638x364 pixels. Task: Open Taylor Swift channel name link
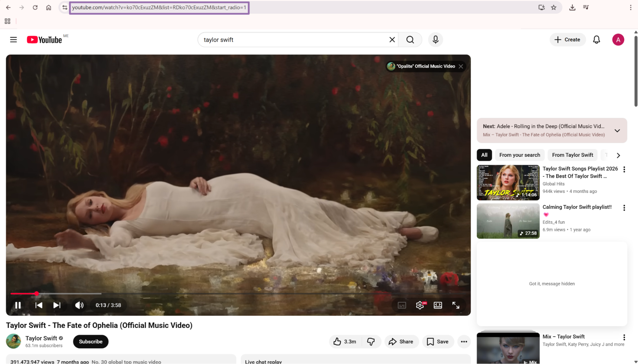click(41, 338)
